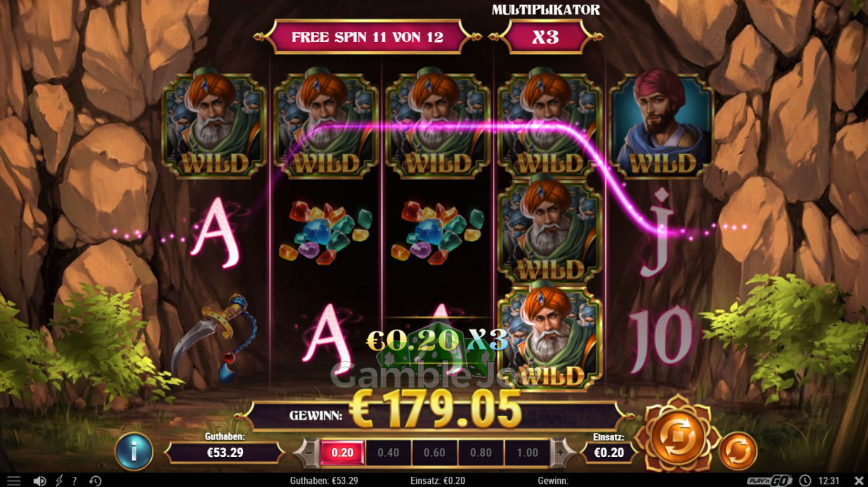The image size is (868, 487).
Task: Open the hamburger menu
Action: click(x=14, y=481)
